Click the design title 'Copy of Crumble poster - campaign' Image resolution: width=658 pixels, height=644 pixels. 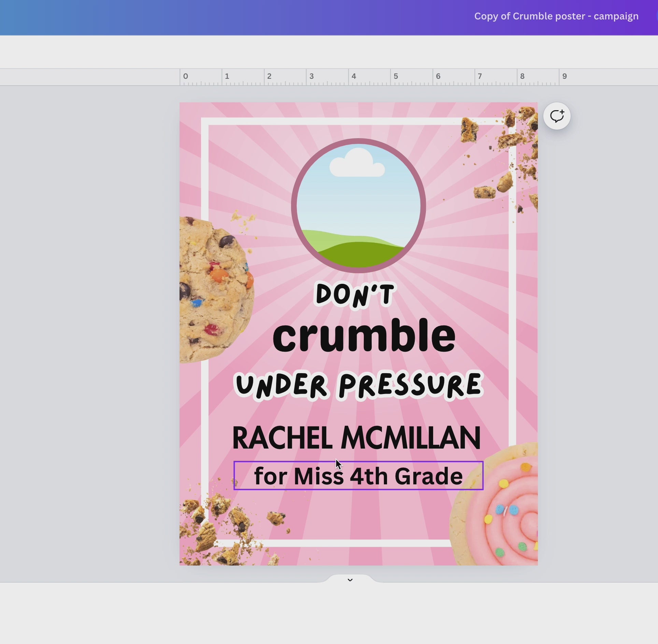tap(556, 16)
